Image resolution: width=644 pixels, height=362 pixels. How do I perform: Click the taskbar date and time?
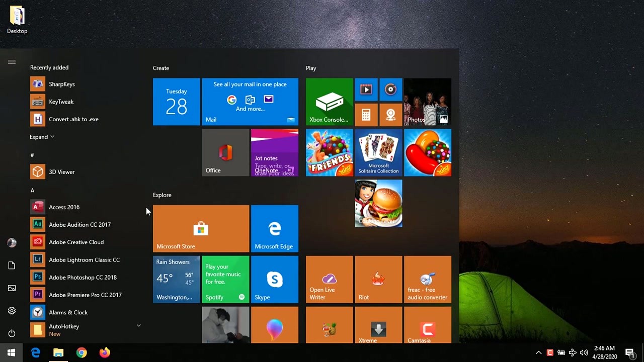(x=604, y=352)
